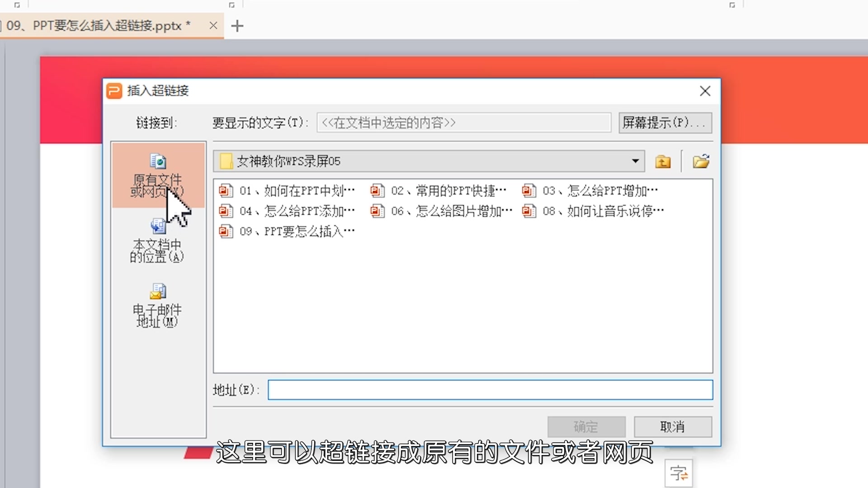This screenshot has width=868, height=488.
Task: Select file "08、如何让音乐说停"
Action: (604, 211)
